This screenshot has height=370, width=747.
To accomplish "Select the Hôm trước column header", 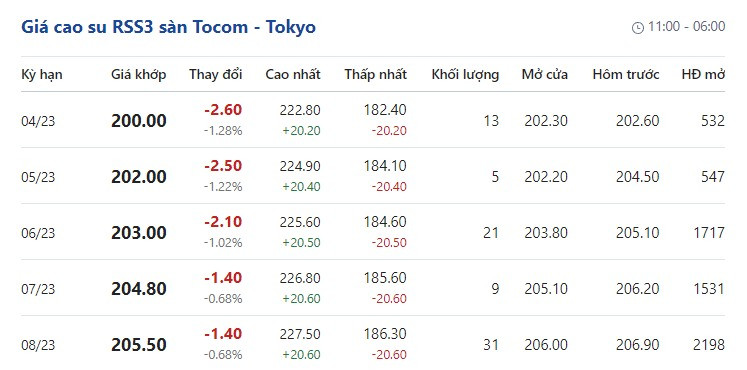I will coord(626,74).
